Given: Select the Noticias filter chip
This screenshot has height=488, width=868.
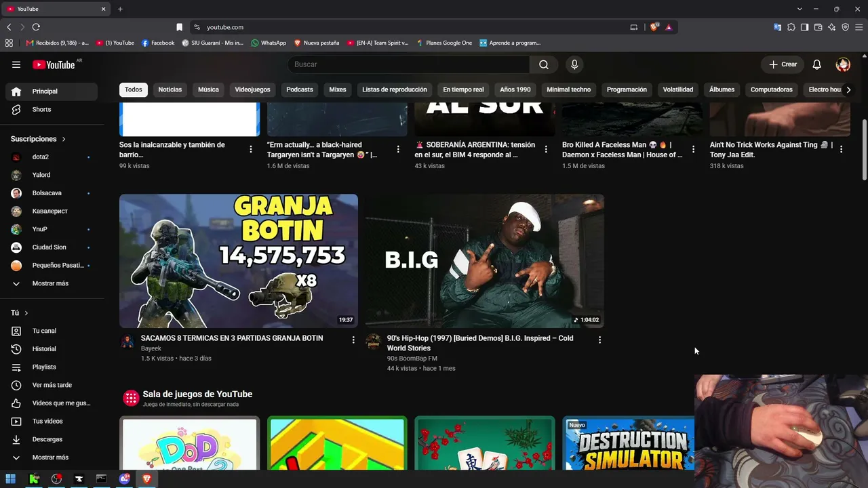Looking at the screenshot, I should 170,89.
